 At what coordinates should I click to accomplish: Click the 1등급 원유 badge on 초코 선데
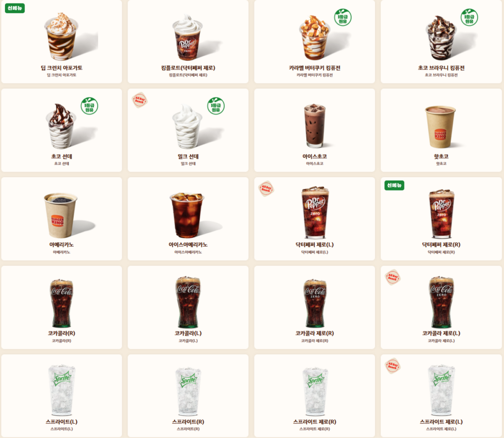tap(90, 106)
